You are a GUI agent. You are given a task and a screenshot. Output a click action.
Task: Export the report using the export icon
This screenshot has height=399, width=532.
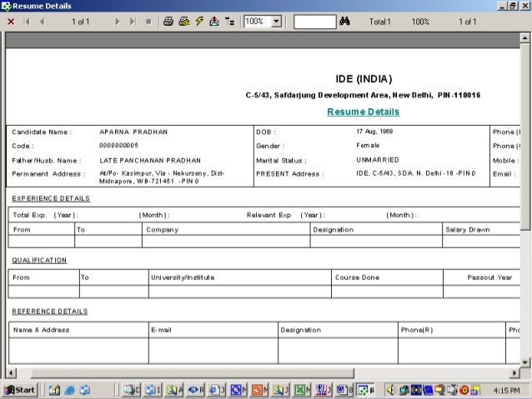pos(214,22)
